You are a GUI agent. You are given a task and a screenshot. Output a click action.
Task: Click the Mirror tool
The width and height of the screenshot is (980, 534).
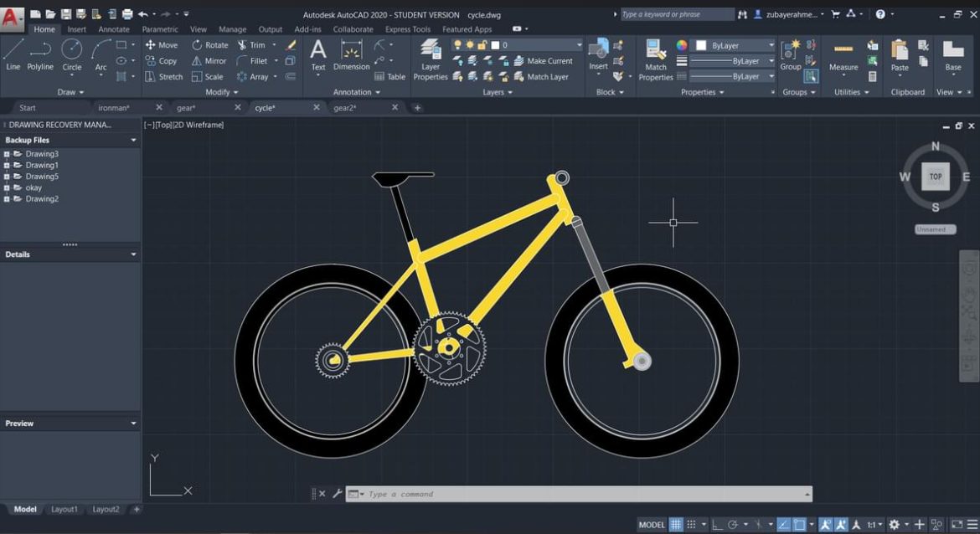pyautogui.click(x=209, y=60)
